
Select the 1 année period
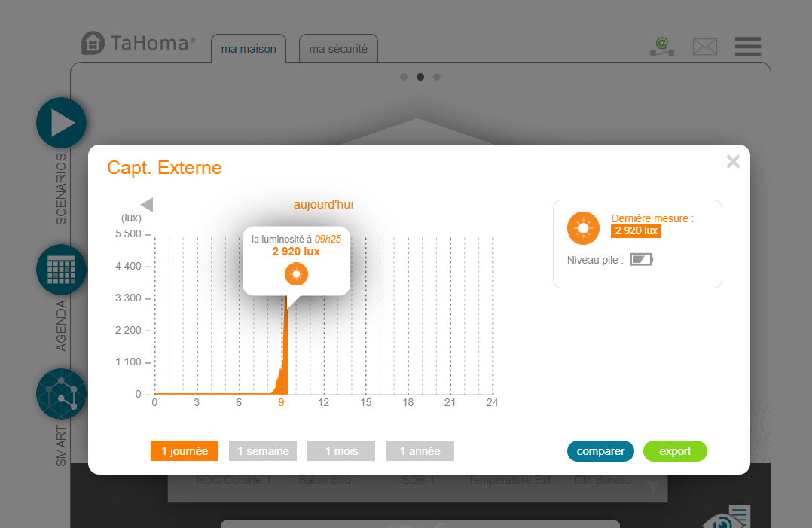[x=420, y=451]
